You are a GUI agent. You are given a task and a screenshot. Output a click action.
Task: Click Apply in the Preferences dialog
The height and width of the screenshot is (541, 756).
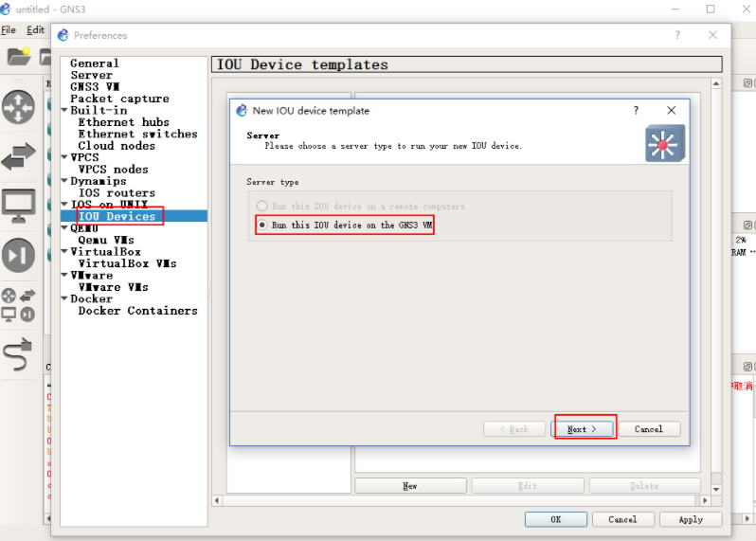(x=691, y=519)
